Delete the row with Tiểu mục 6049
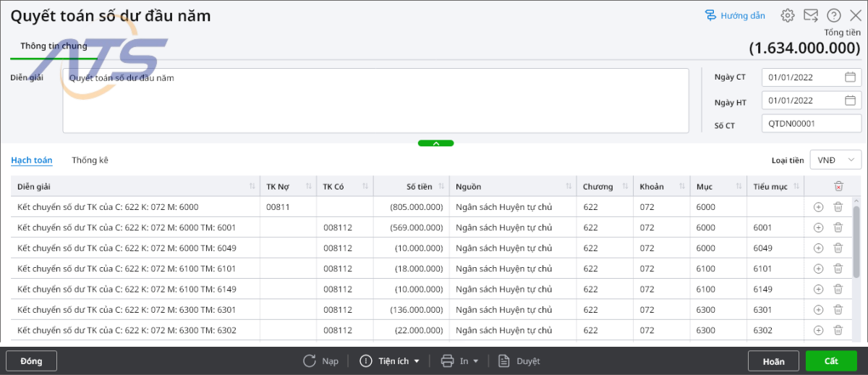The height and width of the screenshot is (375, 868). pyautogui.click(x=838, y=248)
